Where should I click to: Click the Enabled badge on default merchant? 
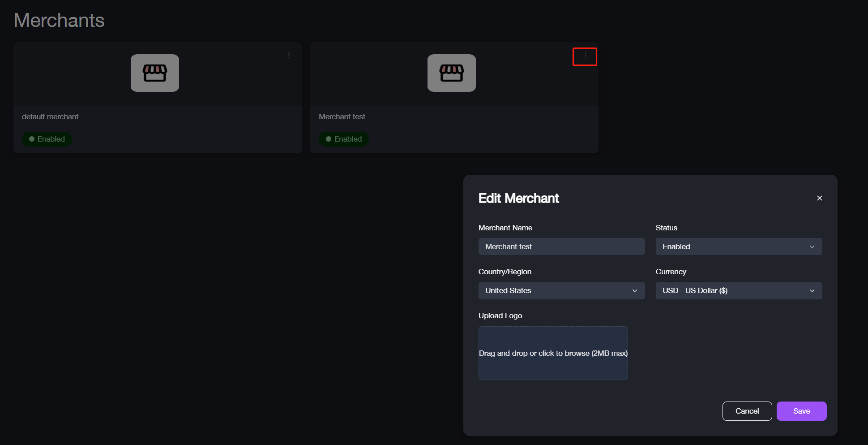47,139
